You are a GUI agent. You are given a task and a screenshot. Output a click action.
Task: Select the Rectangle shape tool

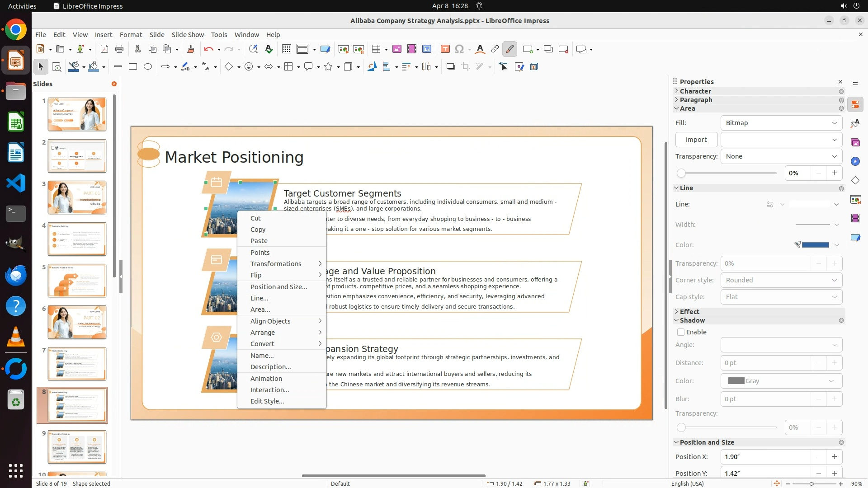click(x=133, y=67)
